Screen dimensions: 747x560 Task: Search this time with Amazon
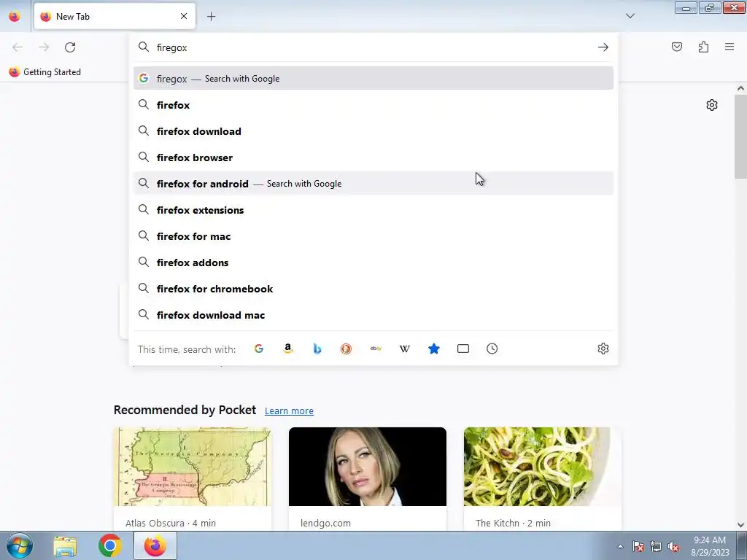287,349
